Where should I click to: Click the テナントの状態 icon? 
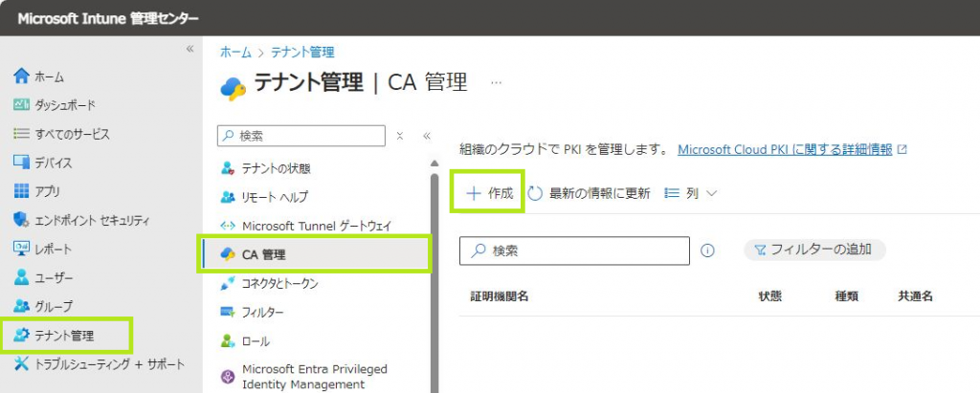[x=228, y=168]
